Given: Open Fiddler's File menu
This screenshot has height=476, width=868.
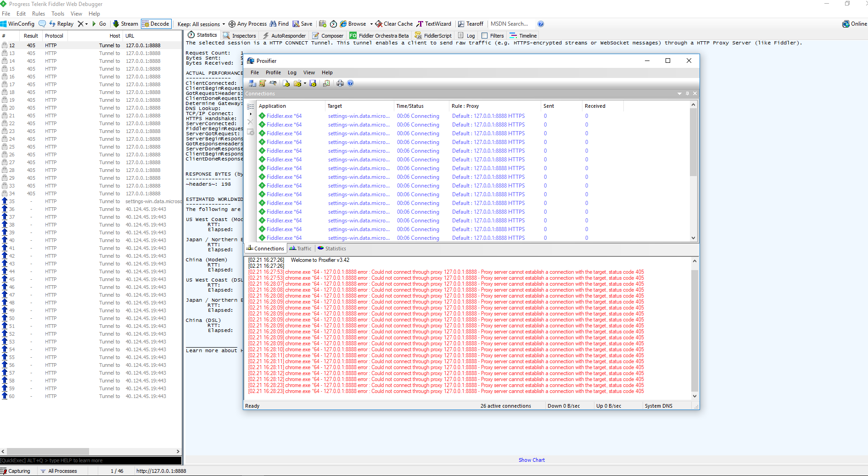Looking at the screenshot, I should (6, 14).
